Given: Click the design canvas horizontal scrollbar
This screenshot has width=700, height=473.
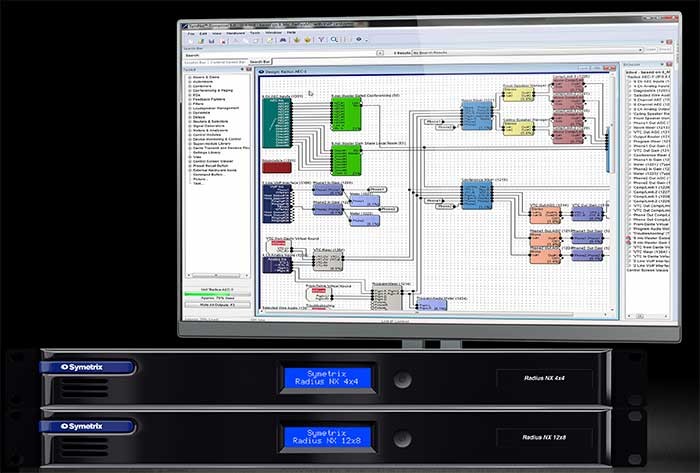Looking at the screenshot, I should click(433, 314).
